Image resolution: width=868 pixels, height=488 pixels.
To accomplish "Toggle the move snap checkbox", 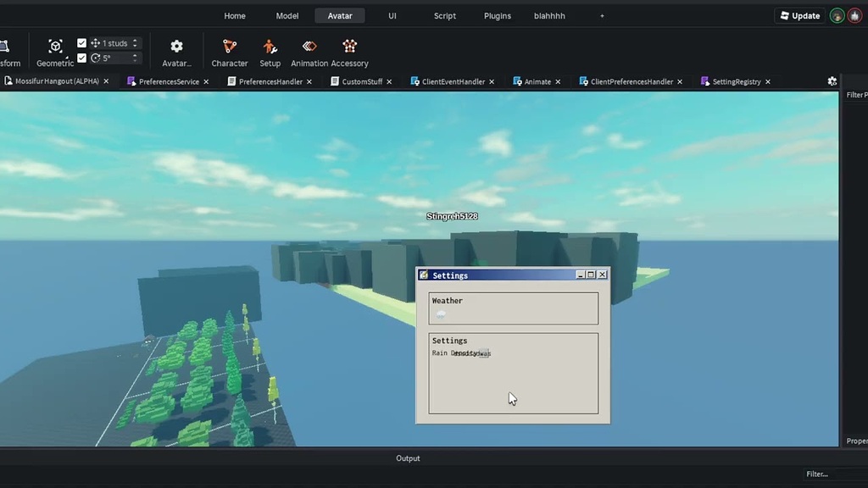I will [x=81, y=42].
